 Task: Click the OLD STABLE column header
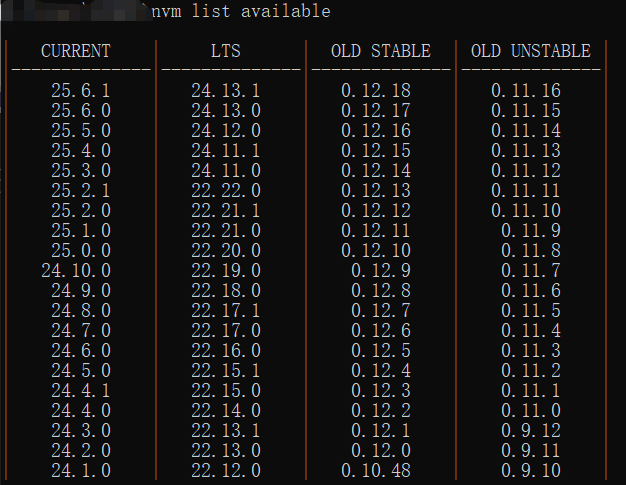381,51
